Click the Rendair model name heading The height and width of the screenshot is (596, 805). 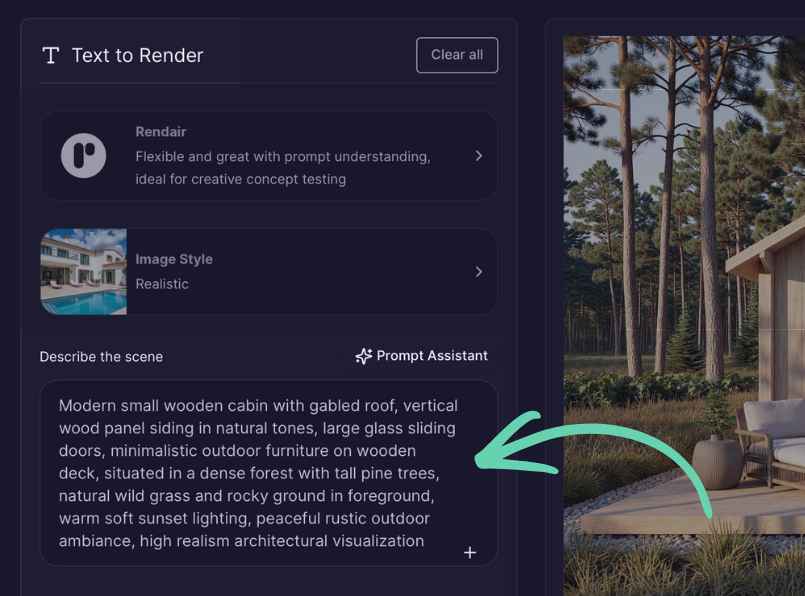(x=161, y=132)
